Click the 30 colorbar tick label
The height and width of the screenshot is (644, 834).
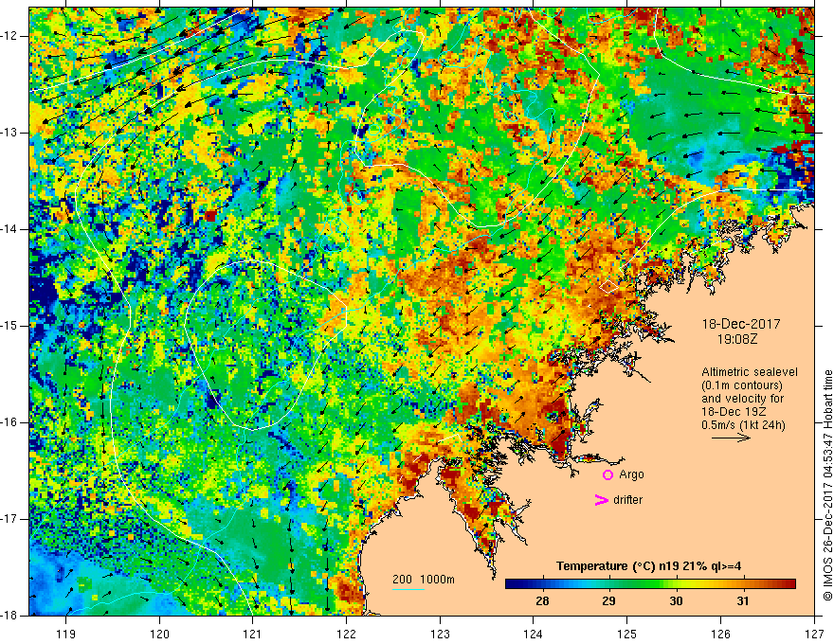point(676,601)
